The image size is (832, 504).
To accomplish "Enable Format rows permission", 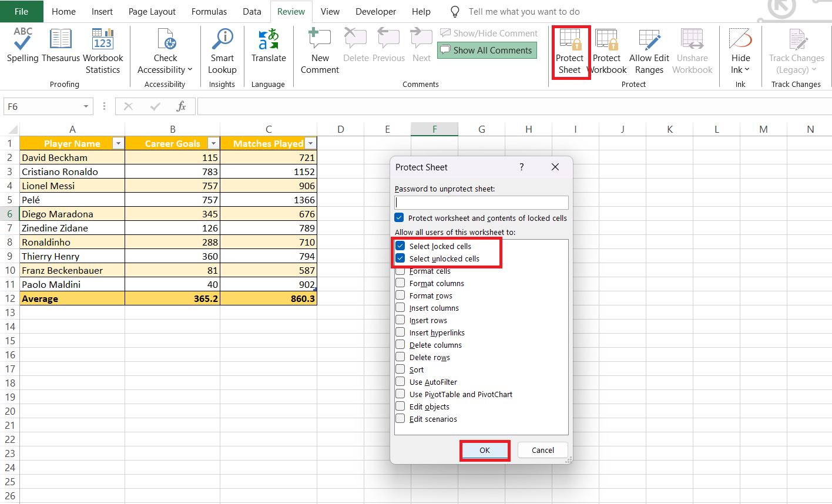I will point(400,295).
